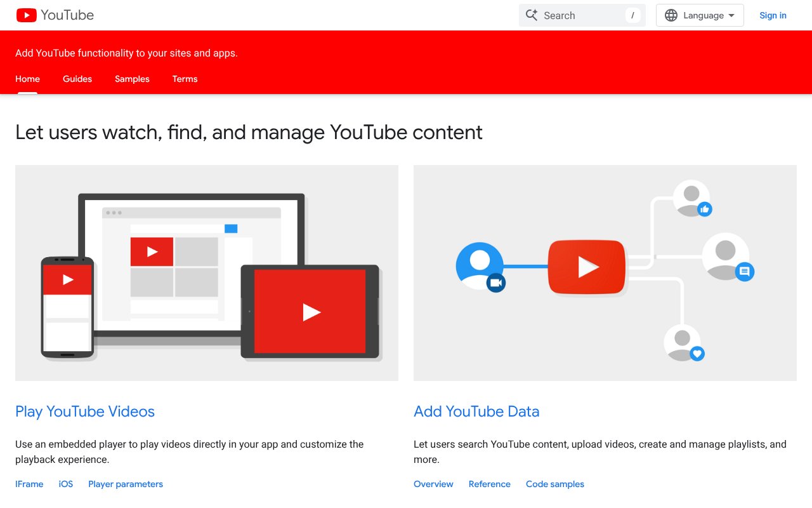Click the globe icon in Language selector
The width and height of the screenshot is (812, 508).
point(671,15)
